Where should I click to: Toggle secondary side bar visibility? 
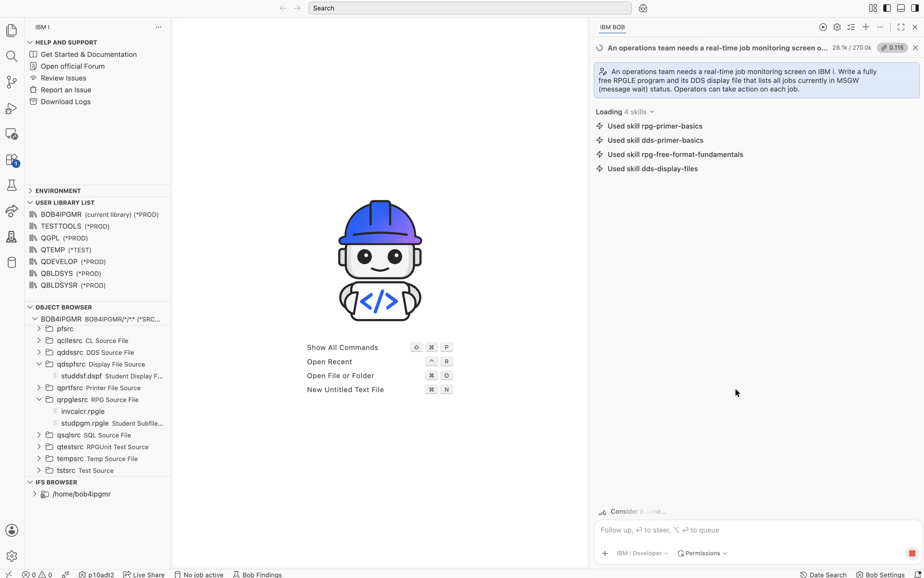pos(915,8)
